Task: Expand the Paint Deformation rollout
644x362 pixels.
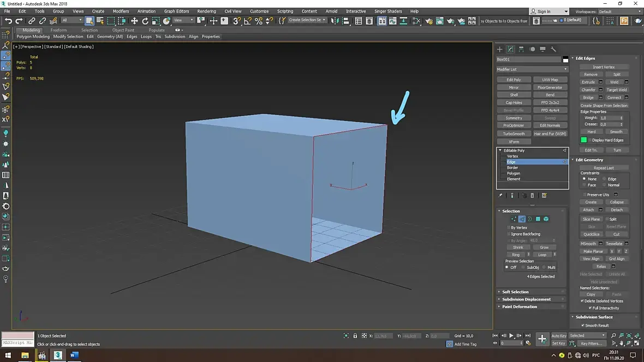Action: [520, 306]
